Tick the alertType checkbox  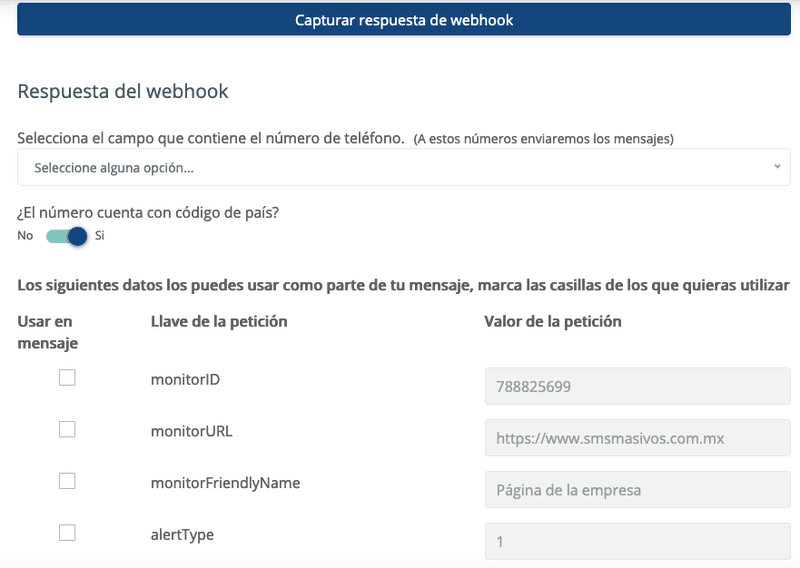pyautogui.click(x=67, y=532)
